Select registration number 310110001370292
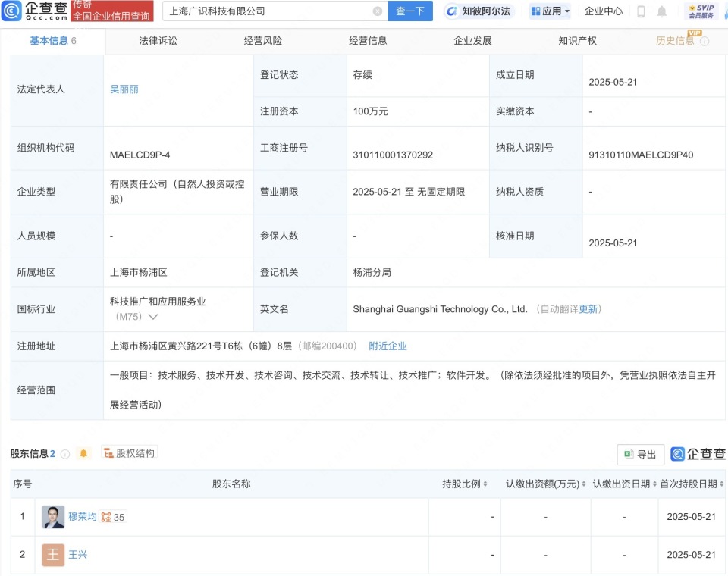The image size is (728, 576). (393, 155)
